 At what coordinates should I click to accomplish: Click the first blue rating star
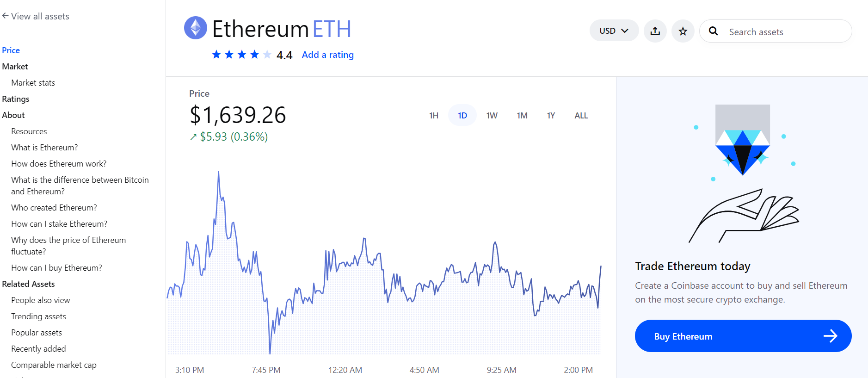216,55
